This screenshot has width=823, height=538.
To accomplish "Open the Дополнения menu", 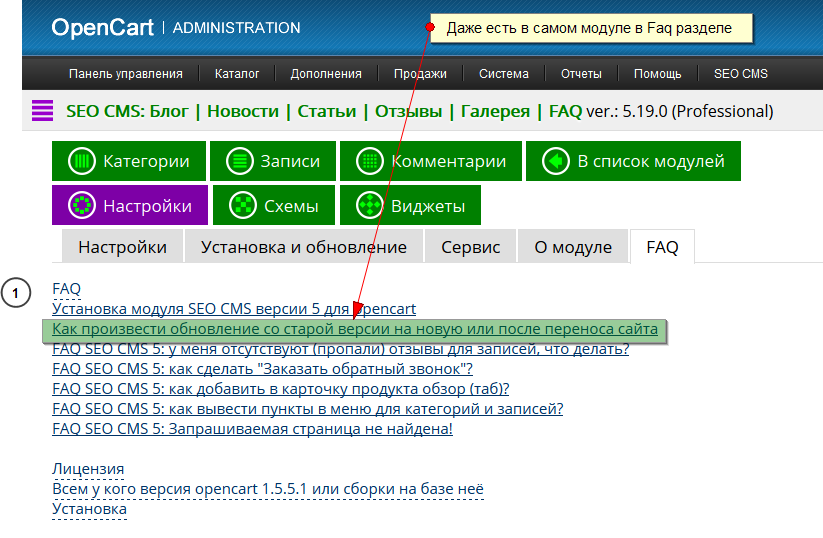I will (326, 73).
